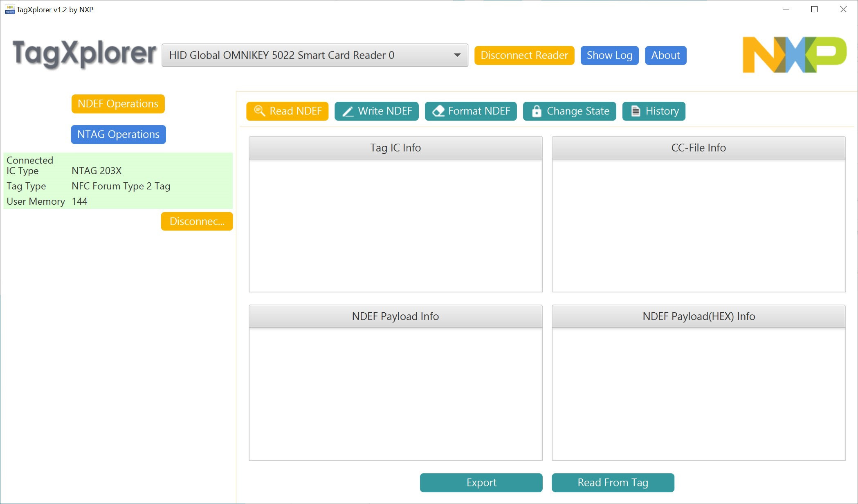
Task: Click the NXP logo
Action: pos(794,55)
